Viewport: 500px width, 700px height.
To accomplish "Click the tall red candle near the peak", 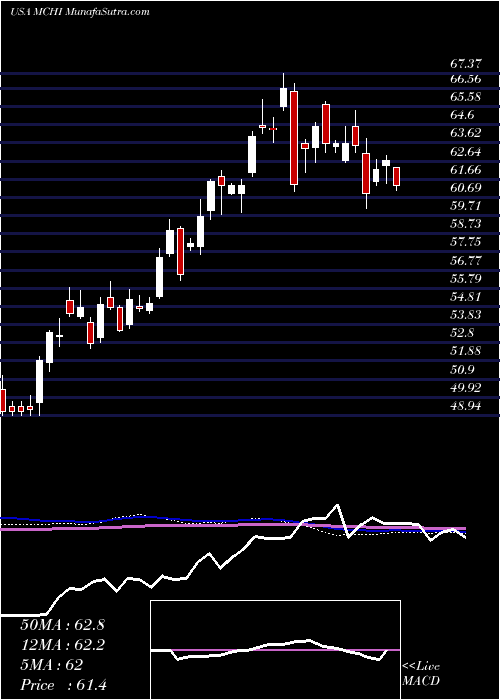I will [x=294, y=138].
